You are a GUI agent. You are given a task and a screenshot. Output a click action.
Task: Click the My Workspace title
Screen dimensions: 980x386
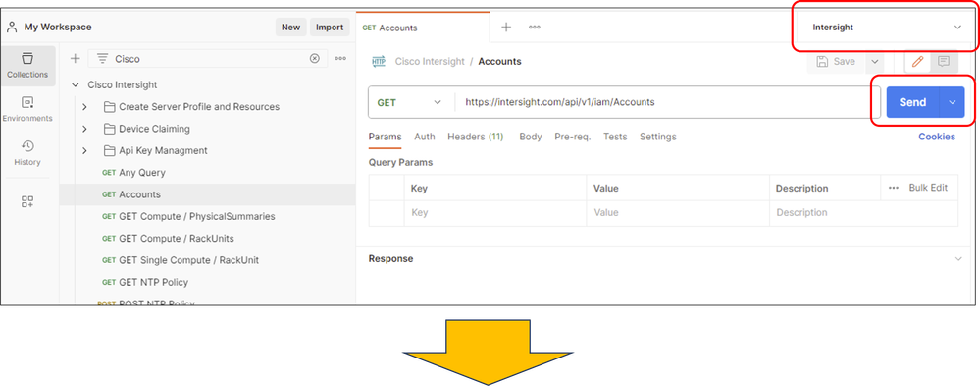coord(58,27)
